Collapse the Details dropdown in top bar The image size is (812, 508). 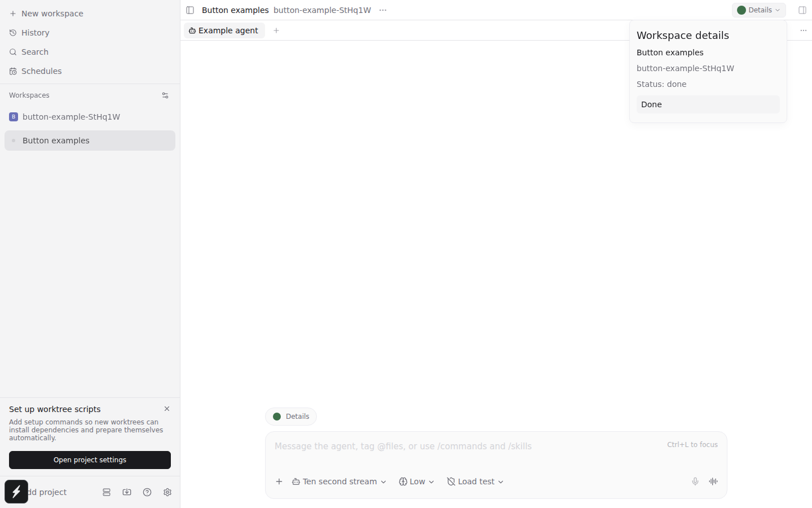(x=759, y=10)
